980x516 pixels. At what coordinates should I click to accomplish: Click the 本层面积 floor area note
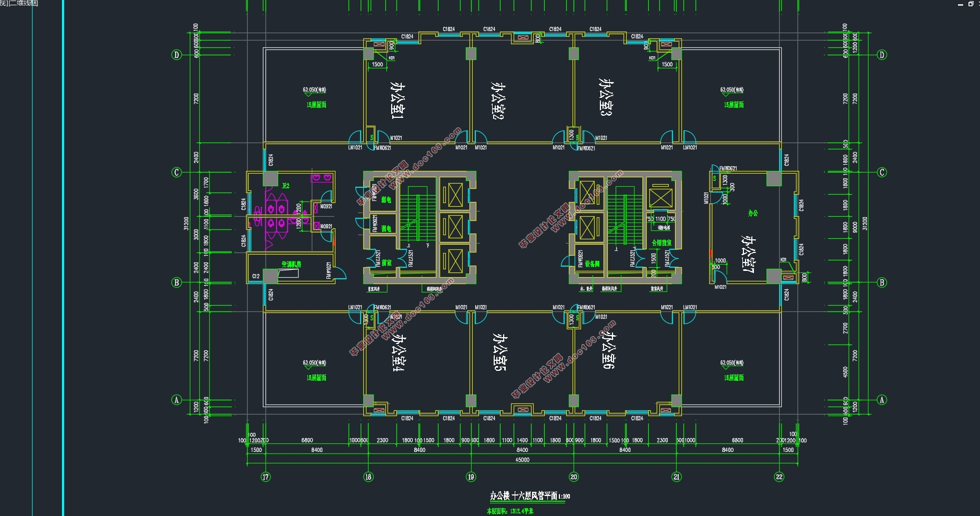pos(510,511)
